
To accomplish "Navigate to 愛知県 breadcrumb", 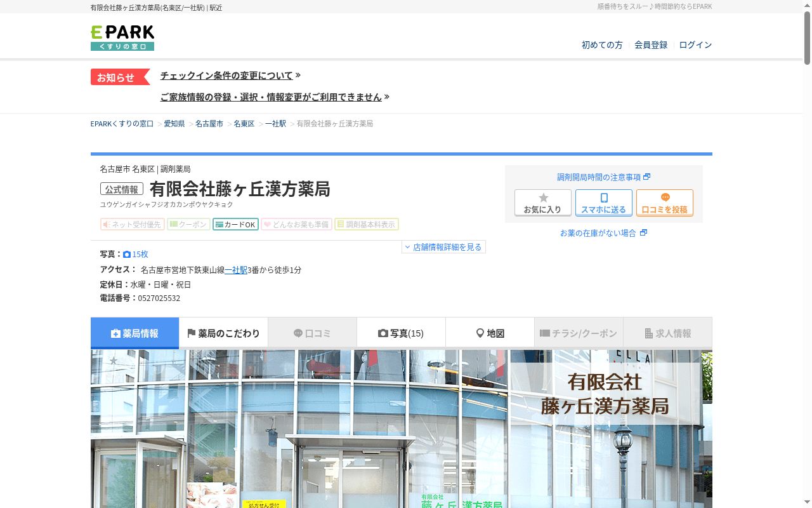I will coord(174,124).
